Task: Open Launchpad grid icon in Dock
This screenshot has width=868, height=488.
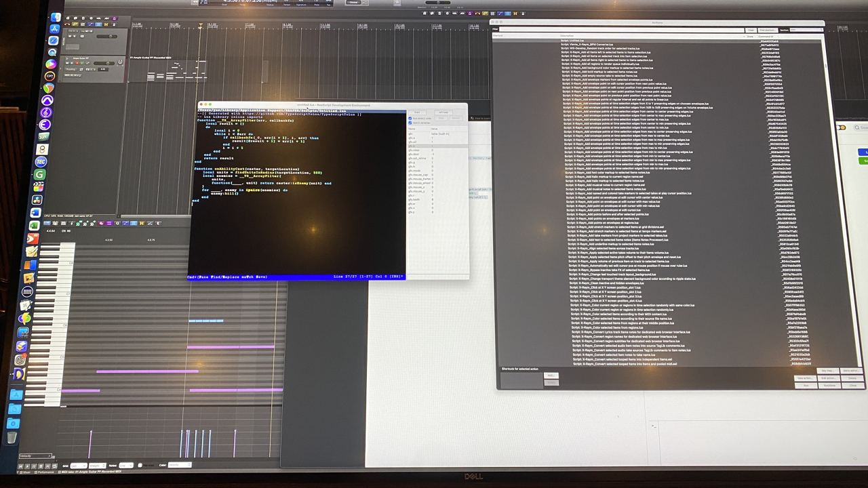Action: [x=27, y=292]
